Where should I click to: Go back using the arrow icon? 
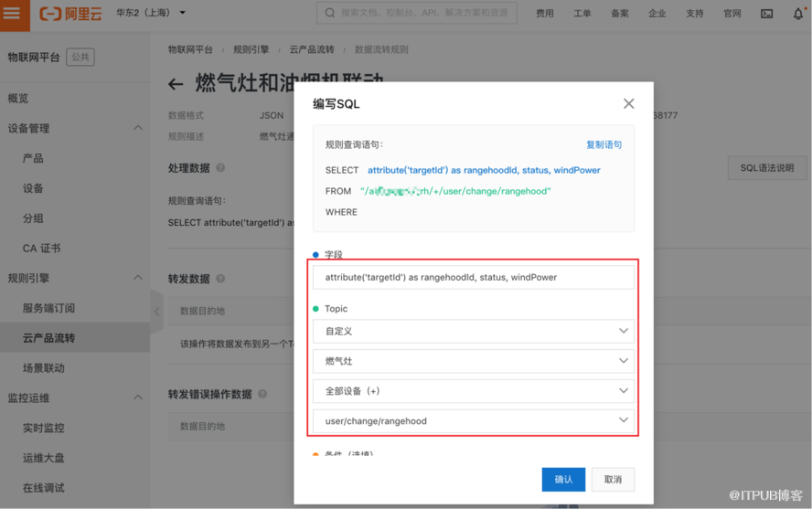176,84
